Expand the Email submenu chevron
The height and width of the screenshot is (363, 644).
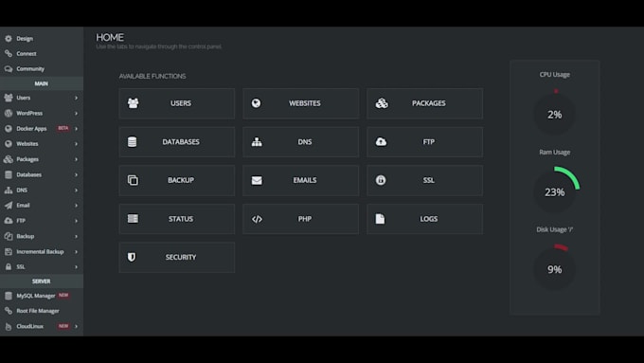click(x=76, y=205)
